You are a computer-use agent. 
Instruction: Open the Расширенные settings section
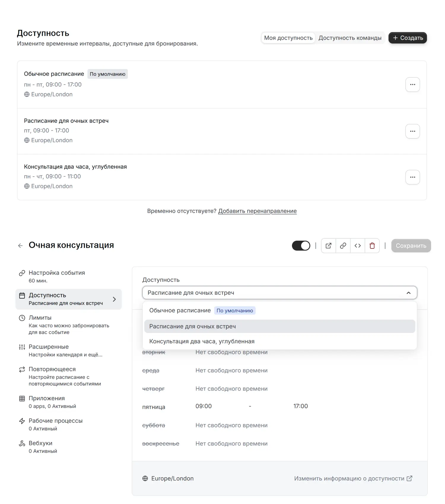point(49,347)
